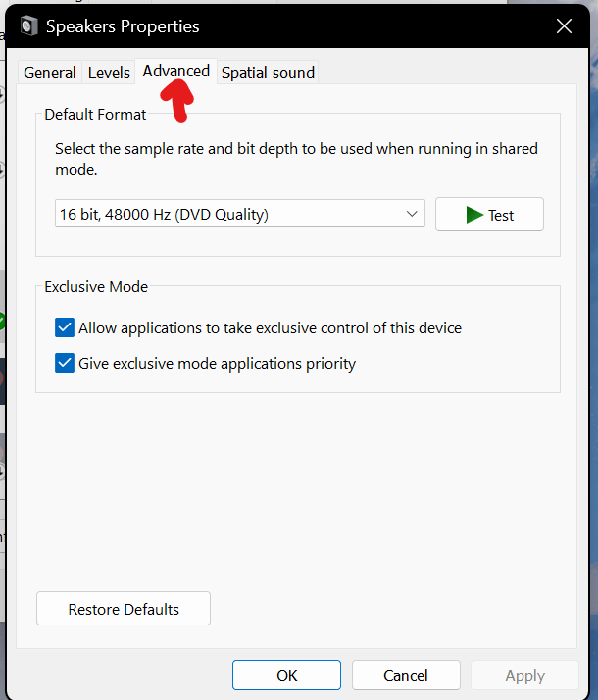598x700 pixels.
Task: Open the Levels tab
Action: (109, 73)
